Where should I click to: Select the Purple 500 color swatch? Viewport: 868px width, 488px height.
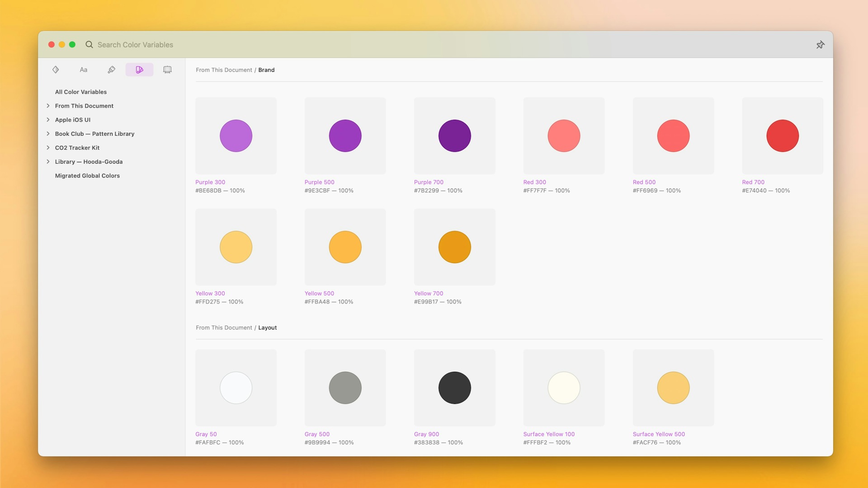point(345,136)
